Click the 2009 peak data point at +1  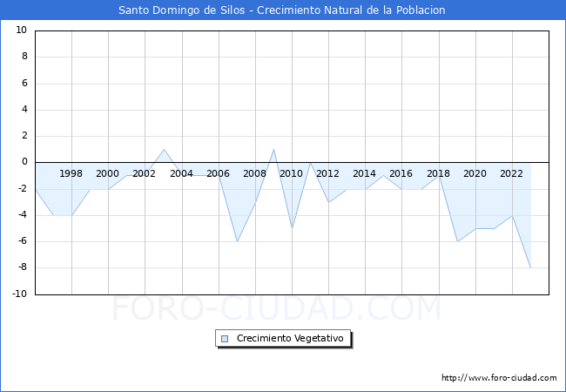pos(273,149)
